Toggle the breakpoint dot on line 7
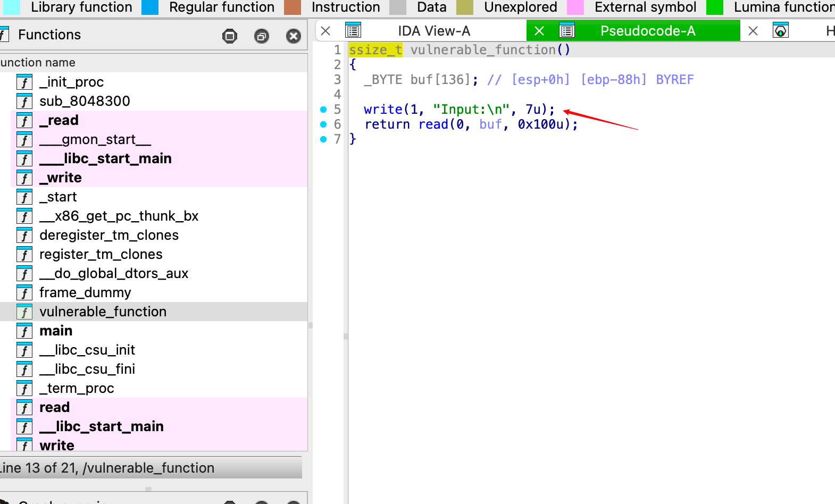This screenshot has width=835, height=504. tap(323, 139)
